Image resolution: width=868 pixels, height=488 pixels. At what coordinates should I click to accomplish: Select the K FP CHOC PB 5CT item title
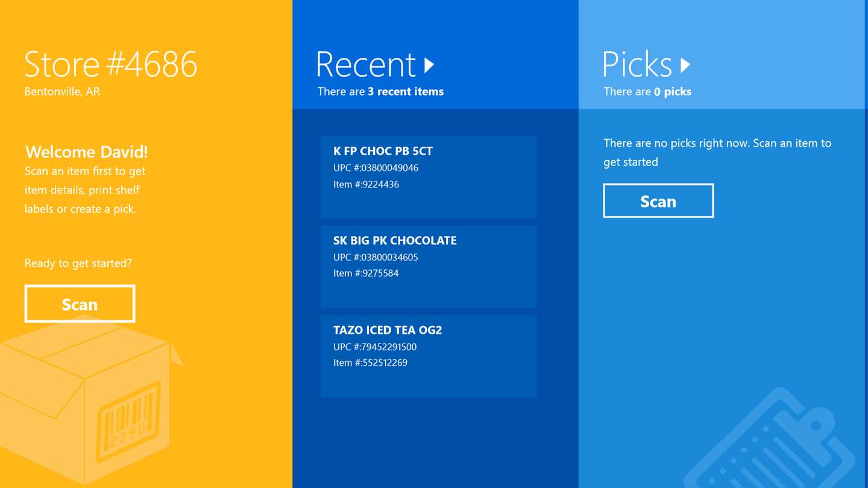(383, 151)
